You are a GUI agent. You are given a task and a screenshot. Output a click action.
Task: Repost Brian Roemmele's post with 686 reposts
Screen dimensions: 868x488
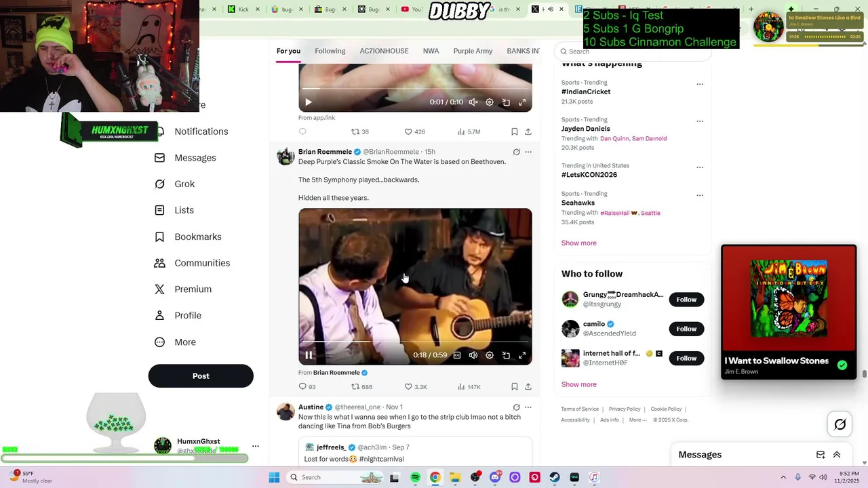tap(361, 387)
